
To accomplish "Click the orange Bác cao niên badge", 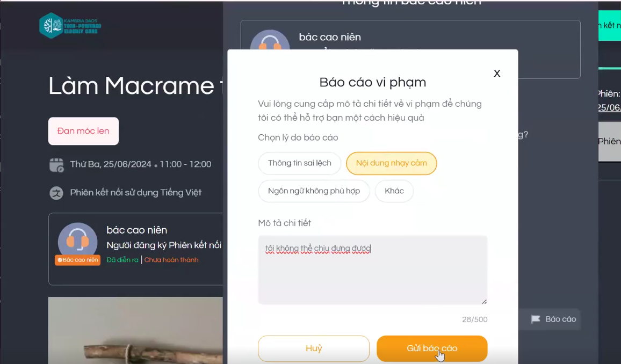I will tap(77, 260).
